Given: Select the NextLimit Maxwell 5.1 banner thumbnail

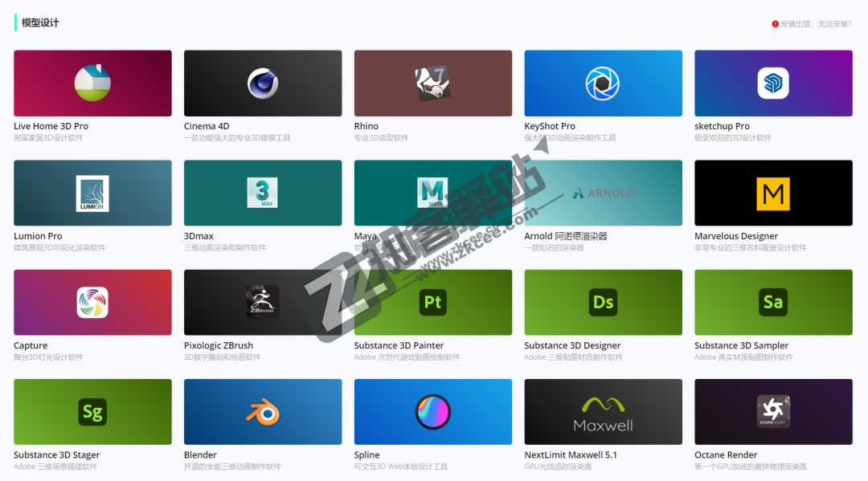Looking at the screenshot, I should tap(603, 412).
